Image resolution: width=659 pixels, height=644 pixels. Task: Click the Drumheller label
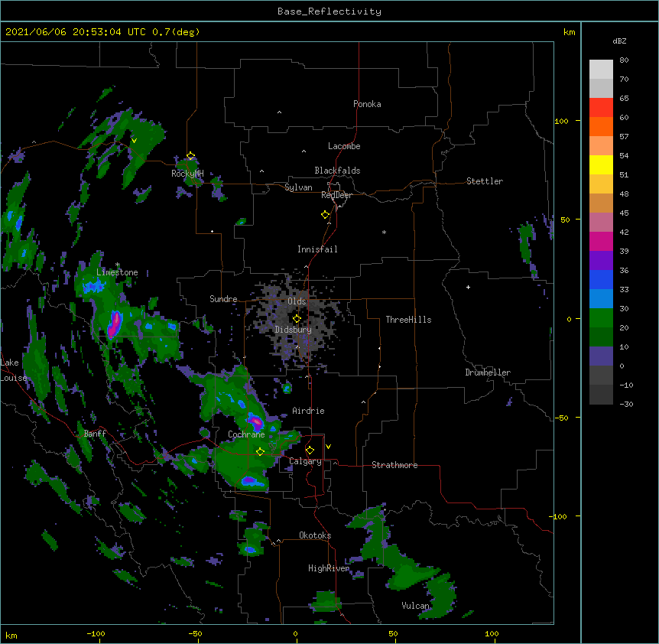488,372
